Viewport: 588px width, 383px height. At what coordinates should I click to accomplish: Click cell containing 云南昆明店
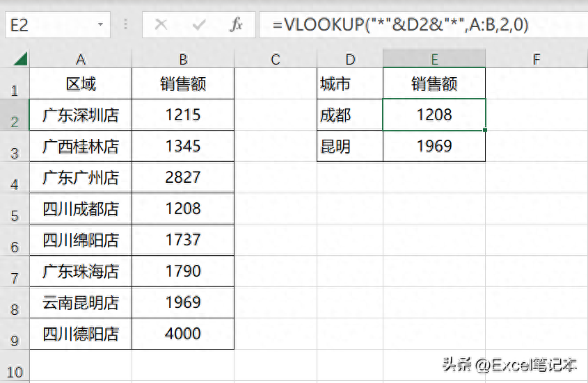pyautogui.click(x=81, y=303)
